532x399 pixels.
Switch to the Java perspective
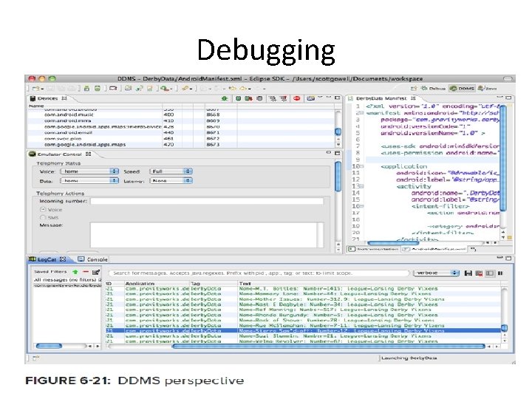coord(487,88)
